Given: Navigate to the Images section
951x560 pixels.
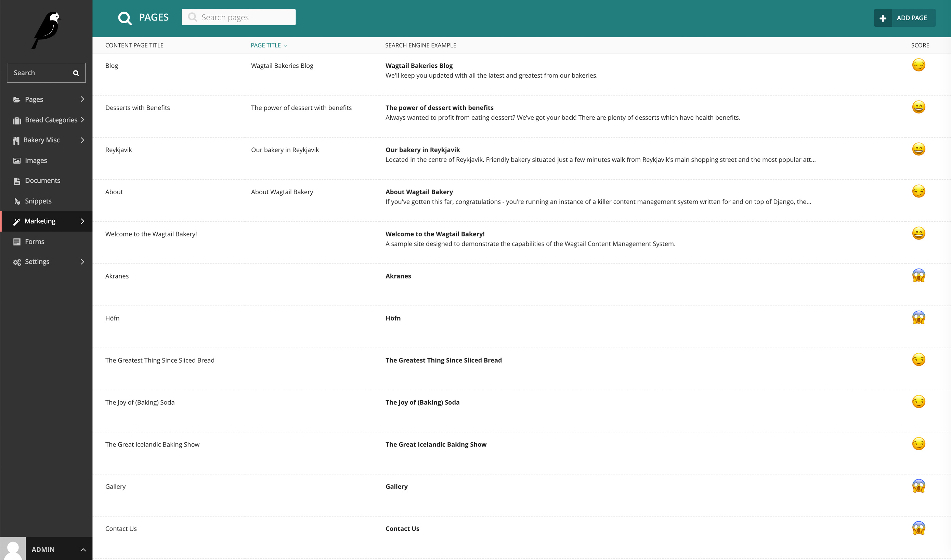Looking at the screenshot, I should pos(36,160).
